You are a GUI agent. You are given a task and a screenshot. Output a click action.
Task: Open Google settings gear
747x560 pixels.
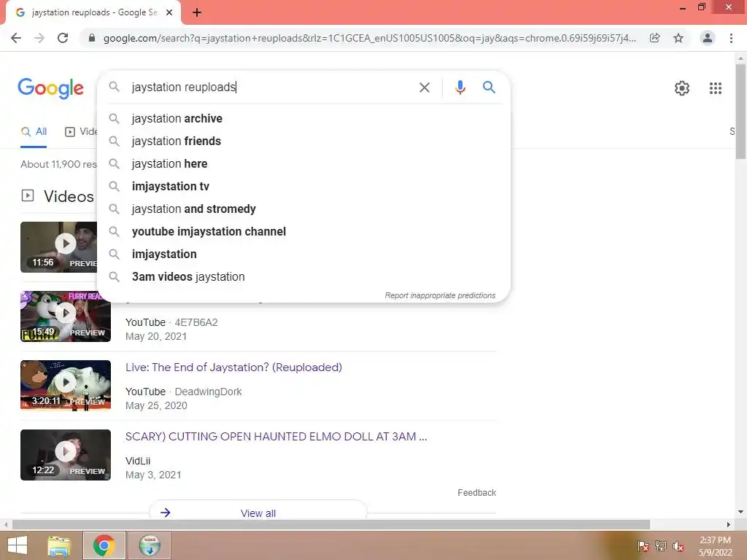click(682, 88)
